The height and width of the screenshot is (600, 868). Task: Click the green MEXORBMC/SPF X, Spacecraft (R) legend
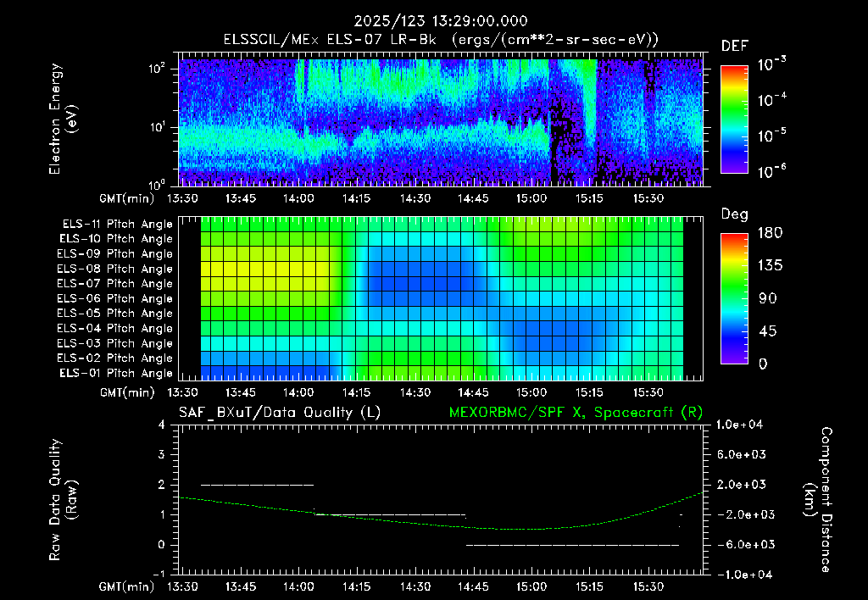pos(576,413)
